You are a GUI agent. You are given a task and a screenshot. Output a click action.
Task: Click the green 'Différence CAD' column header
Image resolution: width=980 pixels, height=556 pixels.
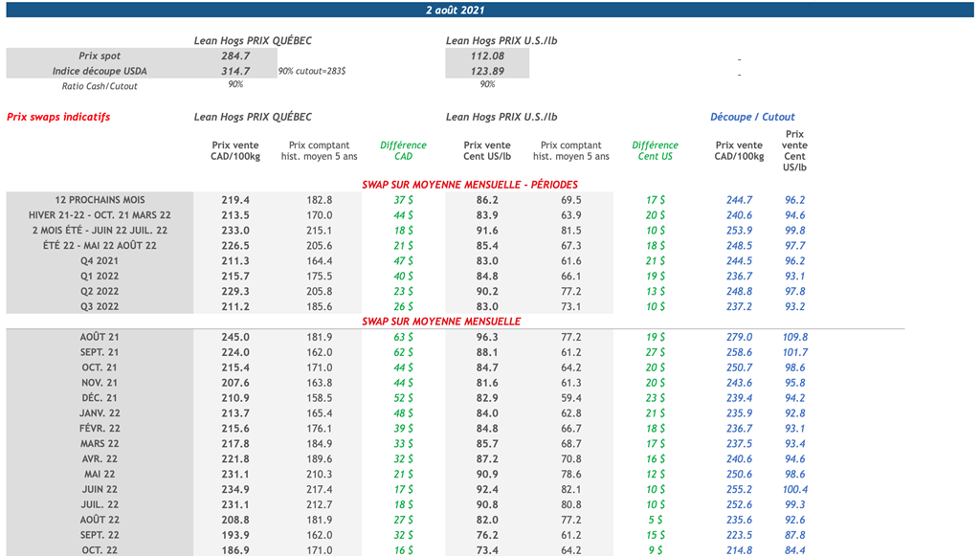point(403,151)
